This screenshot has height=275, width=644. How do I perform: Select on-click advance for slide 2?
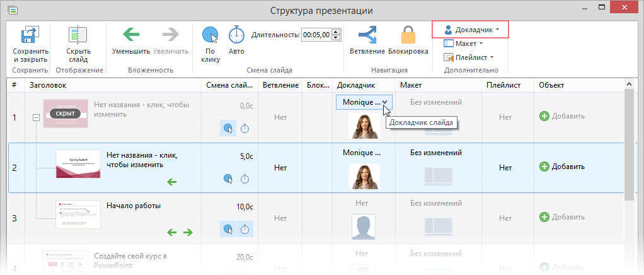[x=227, y=178]
